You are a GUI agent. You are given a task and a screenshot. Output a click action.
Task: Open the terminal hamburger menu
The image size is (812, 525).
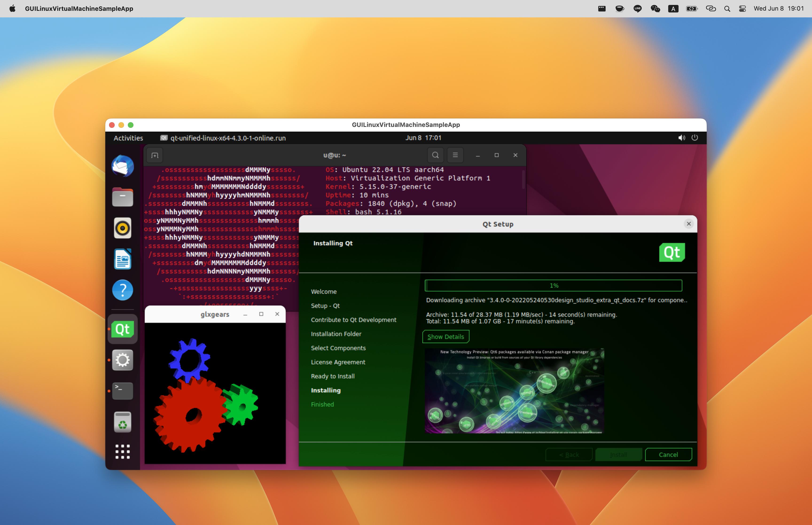tap(455, 155)
